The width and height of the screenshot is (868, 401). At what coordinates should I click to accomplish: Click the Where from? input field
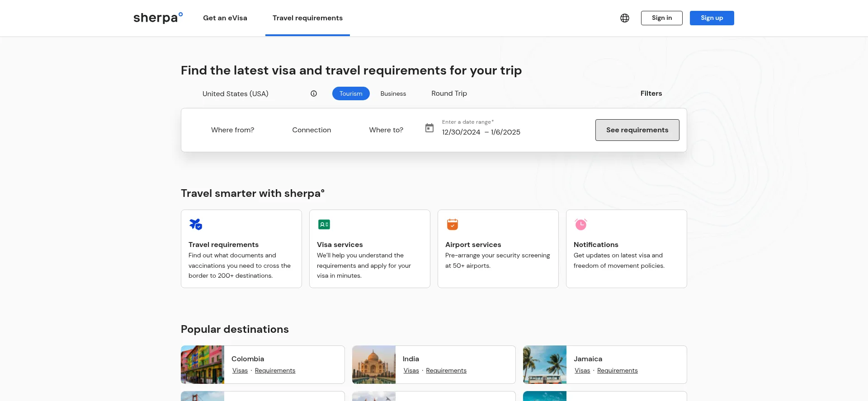coord(232,130)
